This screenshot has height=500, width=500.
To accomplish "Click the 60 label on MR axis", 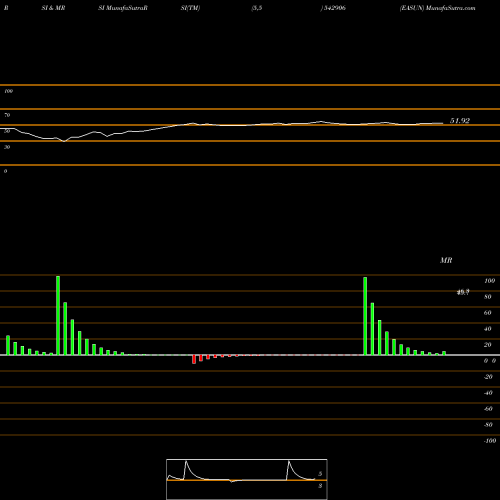I will [x=488, y=313].
